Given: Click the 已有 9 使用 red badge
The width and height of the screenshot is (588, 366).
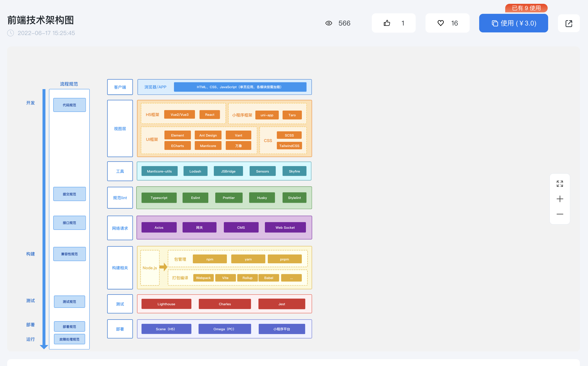Looking at the screenshot, I should (x=526, y=8).
